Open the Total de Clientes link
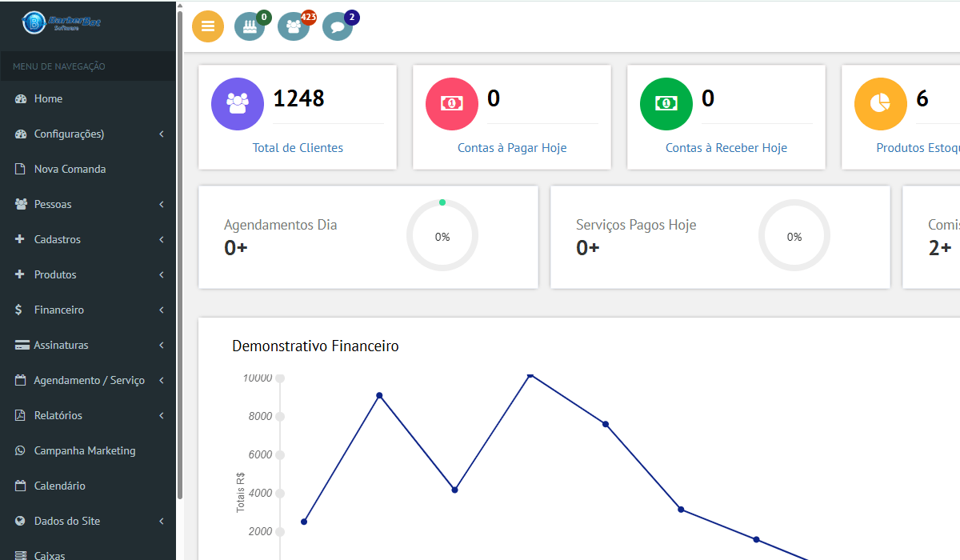Image resolution: width=960 pixels, height=560 pixels. click(x=298, y=148)
